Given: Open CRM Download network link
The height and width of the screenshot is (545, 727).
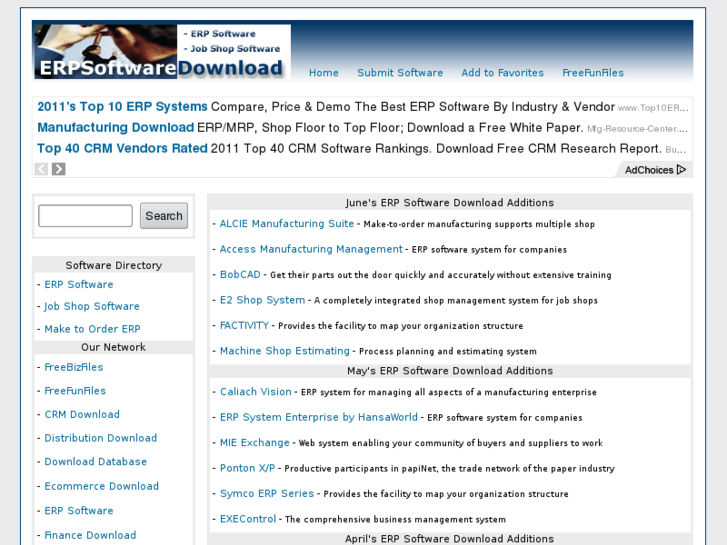Looking at the screenshot, I should coord(82,415).
